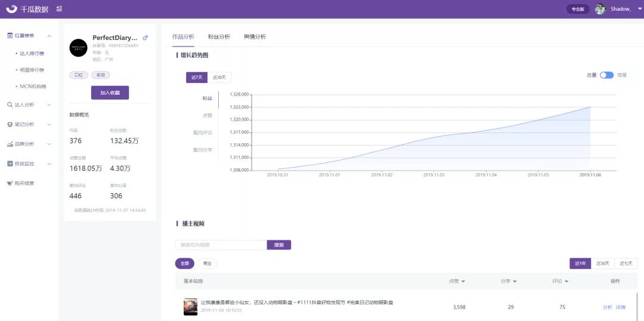Click the male gender icon beside PerfectDiary
This screenshot has width=644, height=321.
(145, 38)
